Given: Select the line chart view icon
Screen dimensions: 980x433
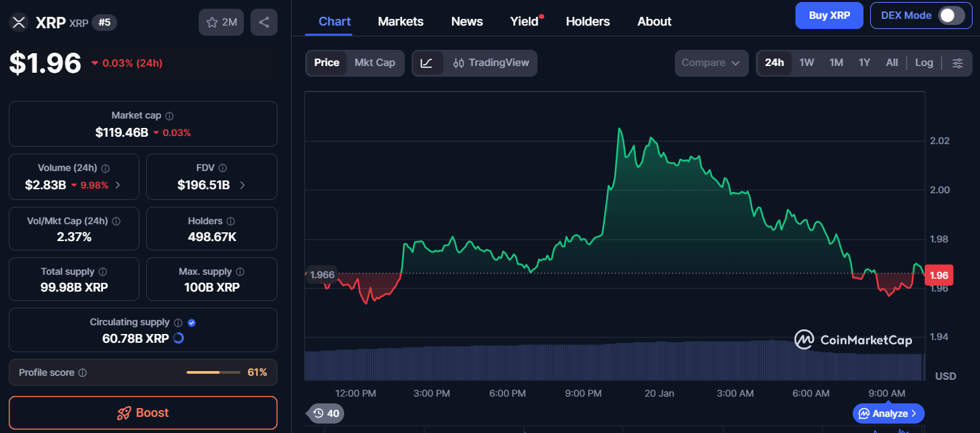Looking at the screenshot, I should tap(426, 63).
